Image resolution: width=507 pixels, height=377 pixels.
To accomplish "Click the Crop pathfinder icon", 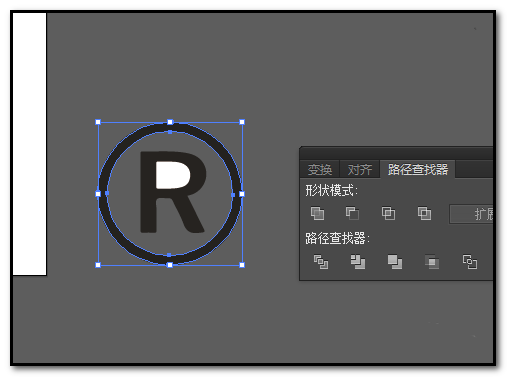I will pyautogui.click(x=432, y=262).
